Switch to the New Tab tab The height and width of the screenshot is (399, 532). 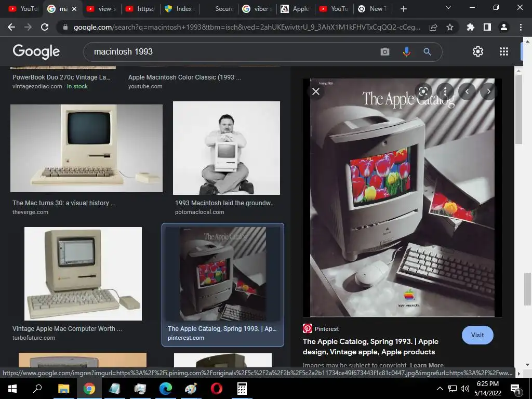coord(373,9)
